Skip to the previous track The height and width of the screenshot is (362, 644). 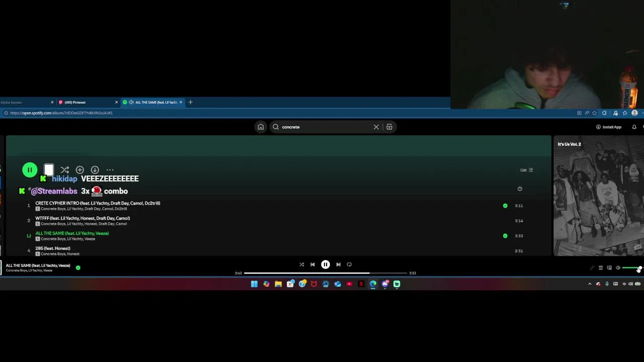coord(312,264)
